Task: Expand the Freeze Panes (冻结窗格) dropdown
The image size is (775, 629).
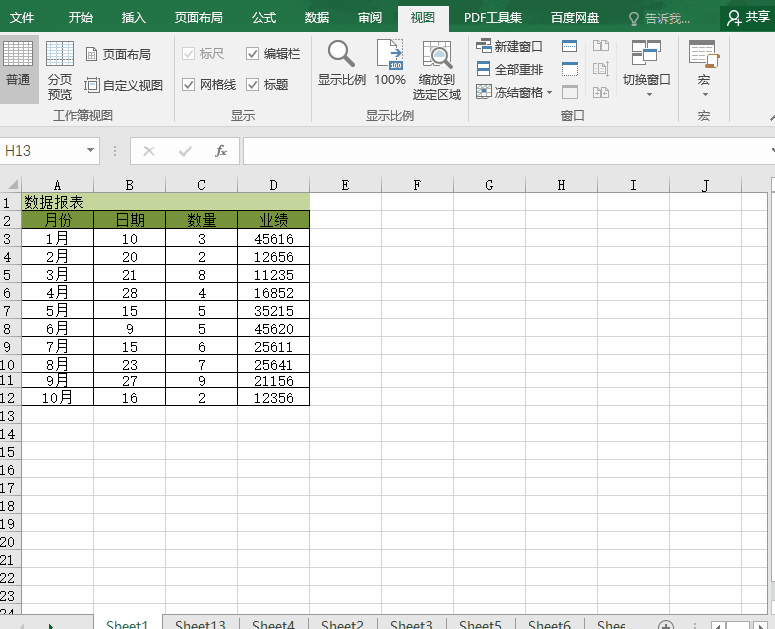Action: click(x=550, y=92)
